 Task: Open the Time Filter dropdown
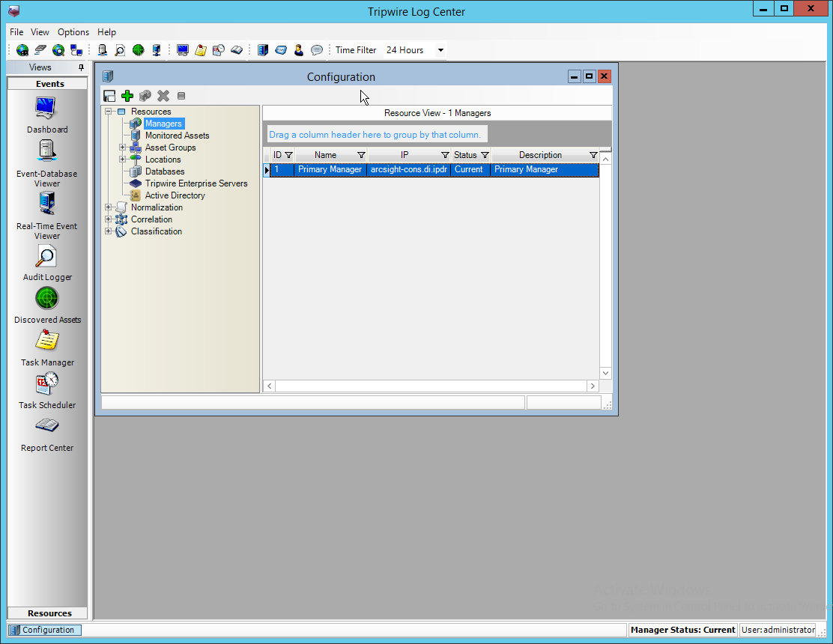pyautogui.click(x=440, y=50)
